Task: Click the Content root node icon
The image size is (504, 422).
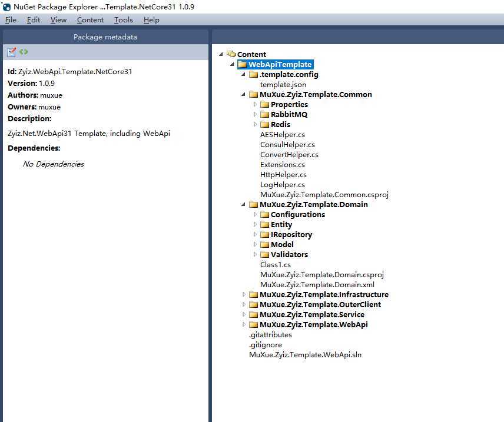Action: [x=231, y=54]
